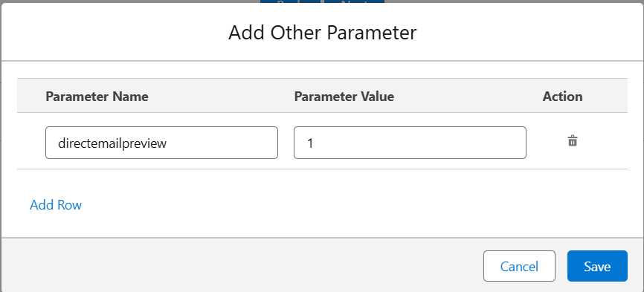Click the empty header cell left of Parameter Name

click(31, 96)
